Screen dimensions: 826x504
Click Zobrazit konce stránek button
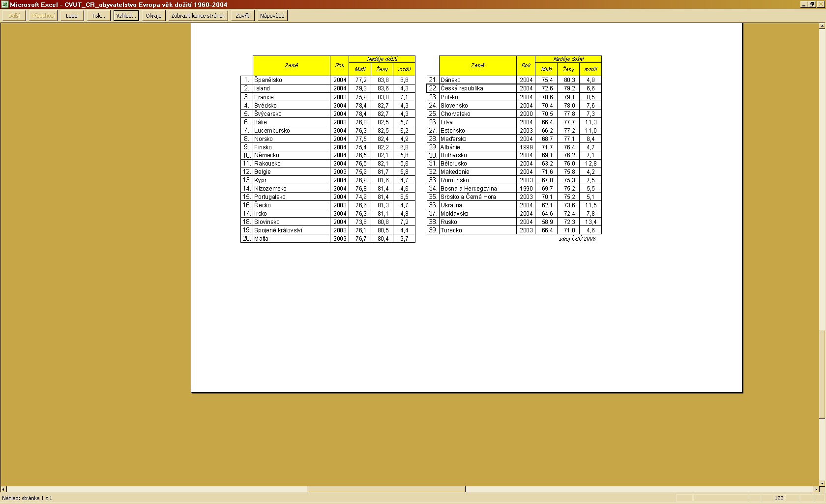[x=198, y=16]
